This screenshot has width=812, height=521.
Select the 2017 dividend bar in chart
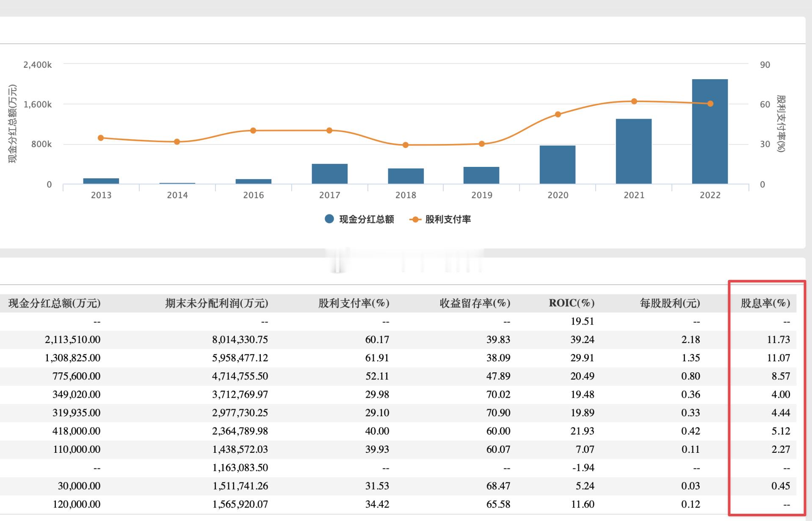(330, 174)
